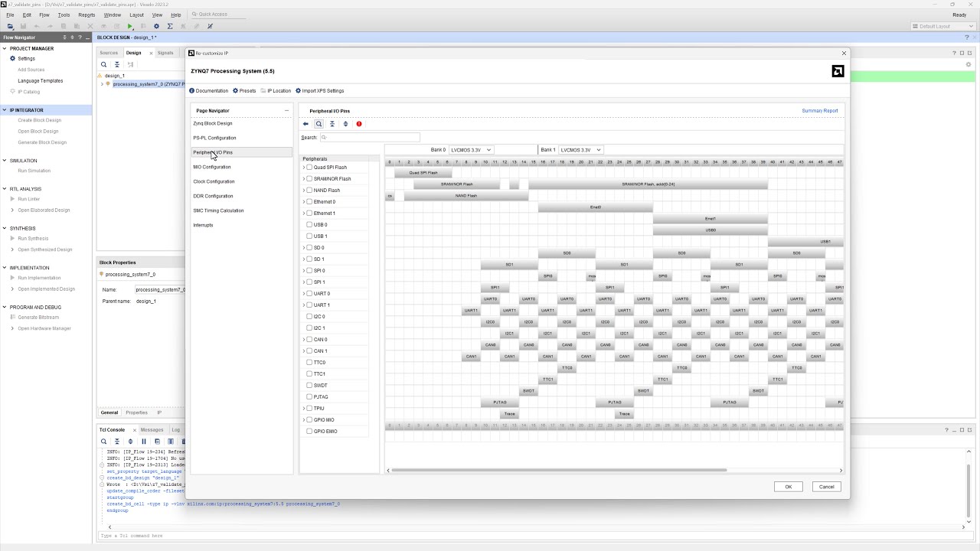Expand GPIO MIO peripheral row
980x551 pixels.
[x=303, y=420]
